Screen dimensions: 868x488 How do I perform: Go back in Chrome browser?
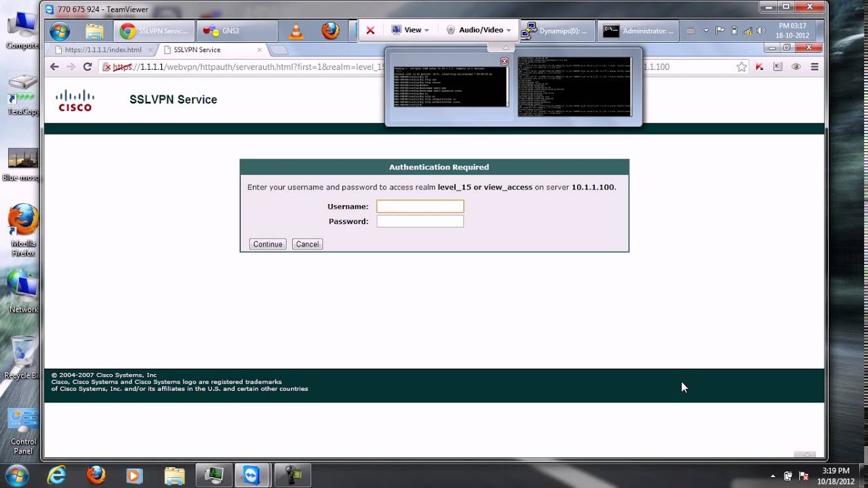[x=55, y=66]
